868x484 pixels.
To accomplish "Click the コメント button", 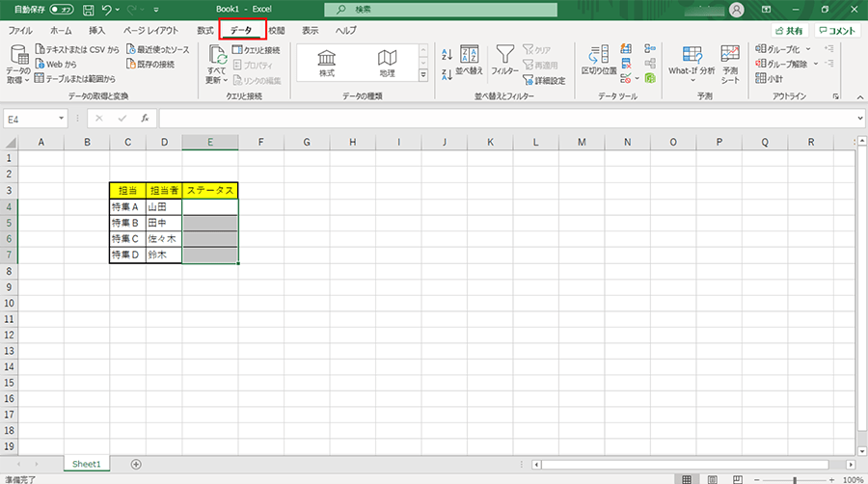I will [837, 31].
